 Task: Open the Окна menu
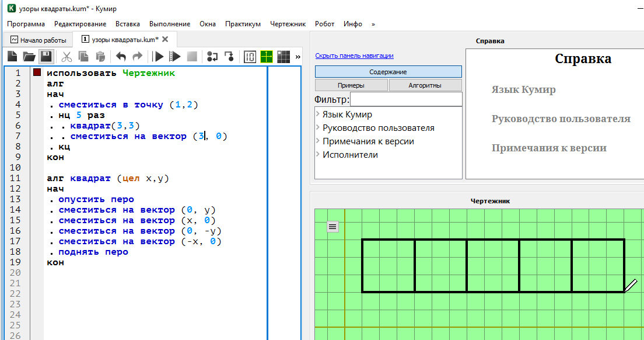click(208, 24)
